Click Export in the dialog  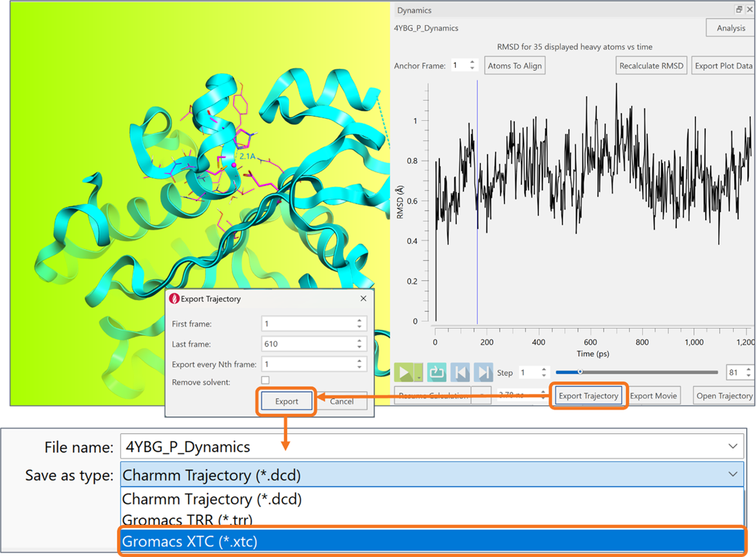click(x=286, y=401)
